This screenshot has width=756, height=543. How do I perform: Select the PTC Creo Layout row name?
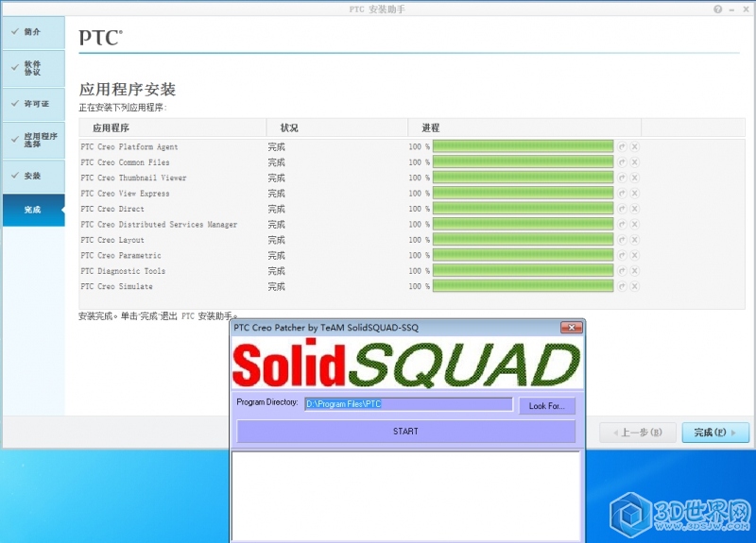(x=112, y=240)
